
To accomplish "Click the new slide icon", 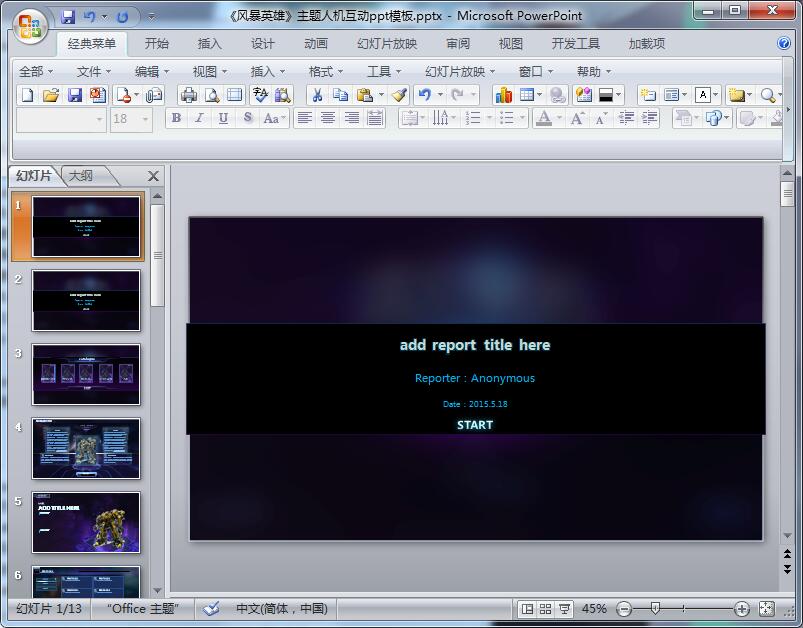I will (x=648, y=95).
